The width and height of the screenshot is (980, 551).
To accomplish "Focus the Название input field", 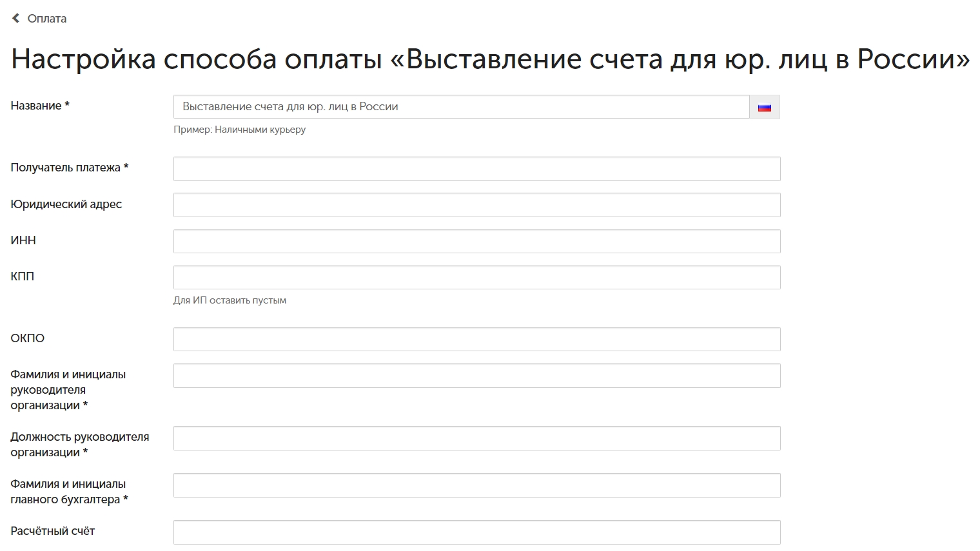I will pos(462,107).
